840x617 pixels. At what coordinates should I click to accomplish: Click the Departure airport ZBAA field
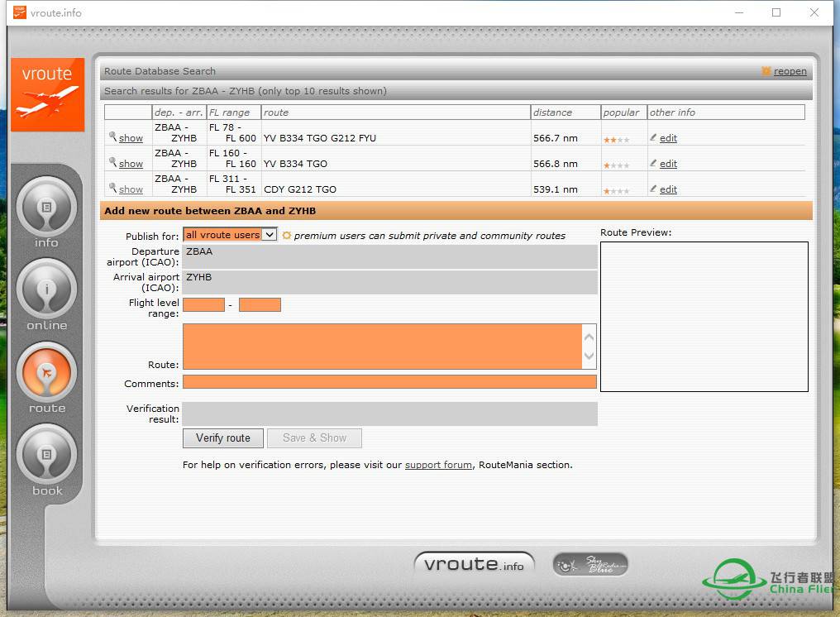click(389, 256)
